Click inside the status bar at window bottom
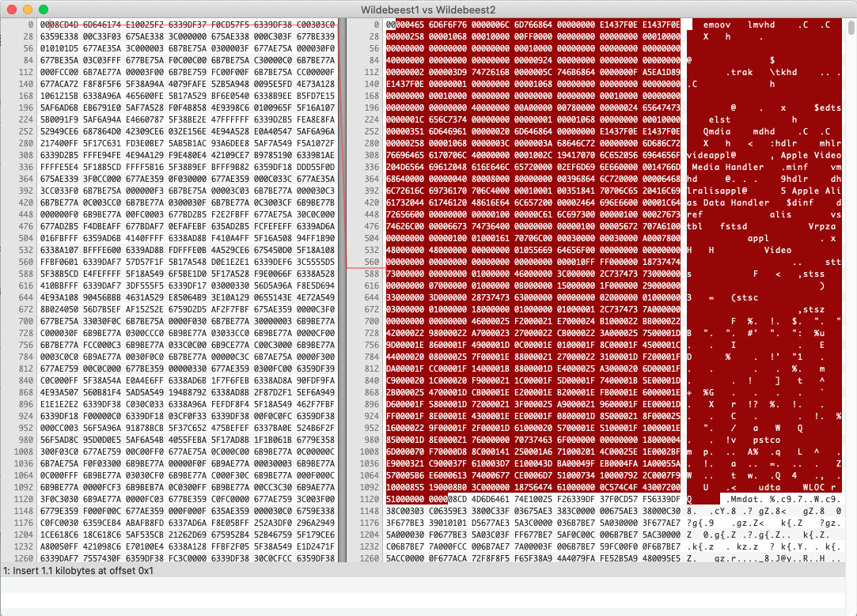The width and height of the screenshot is (857, 616). 237,570
